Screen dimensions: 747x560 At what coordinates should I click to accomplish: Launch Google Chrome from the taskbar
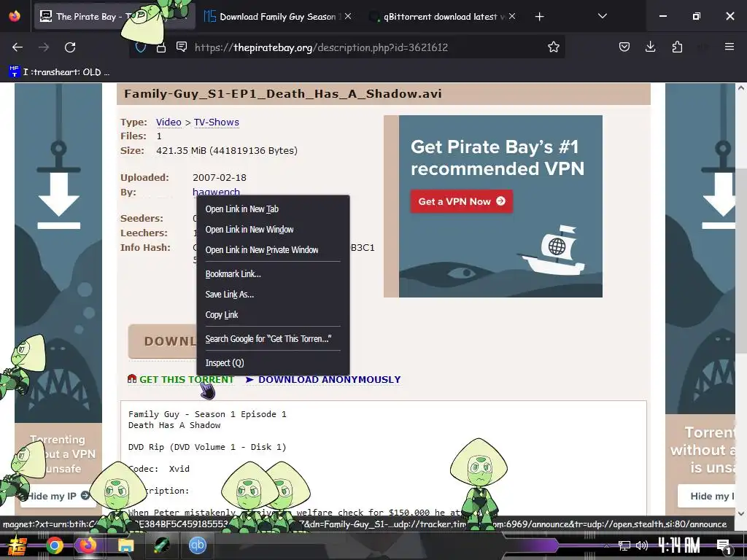pos(54,545)
